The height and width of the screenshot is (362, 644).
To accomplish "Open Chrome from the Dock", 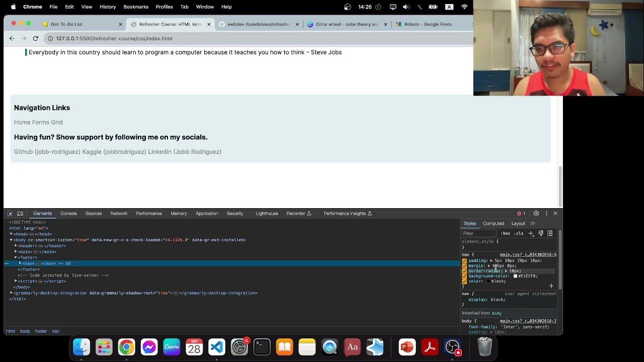I will coord(126,347).
